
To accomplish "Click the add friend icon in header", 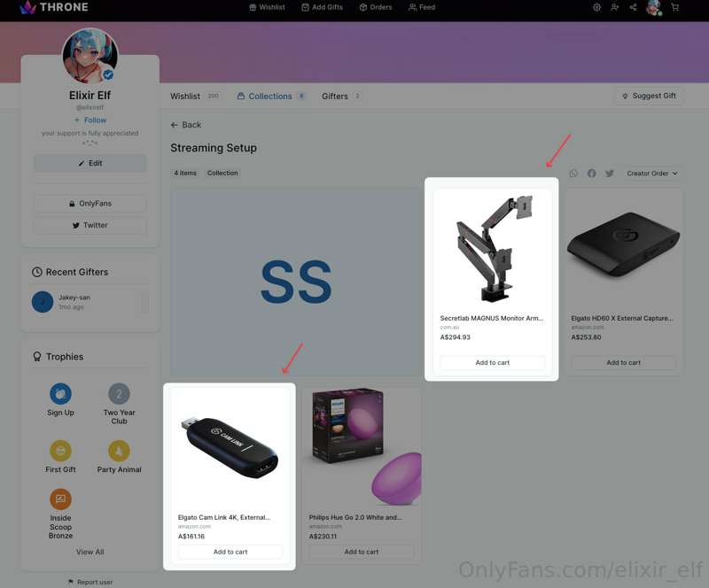I will (614, 7).
